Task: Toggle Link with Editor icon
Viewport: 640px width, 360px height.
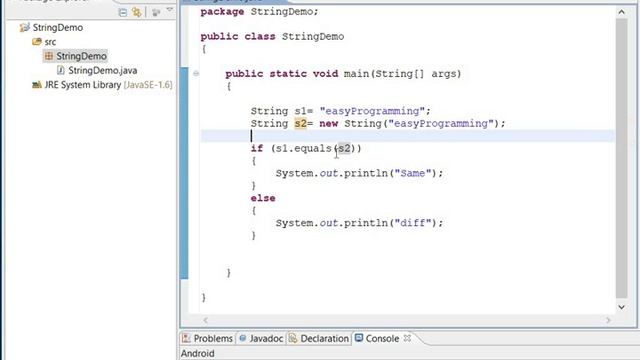Action: [x=137, y=12]
